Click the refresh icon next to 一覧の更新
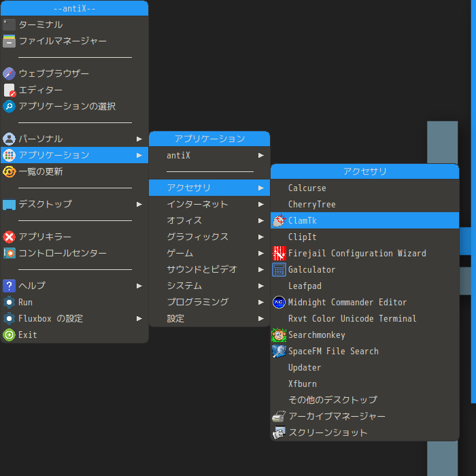476x476 pixels. click(9, 171)
